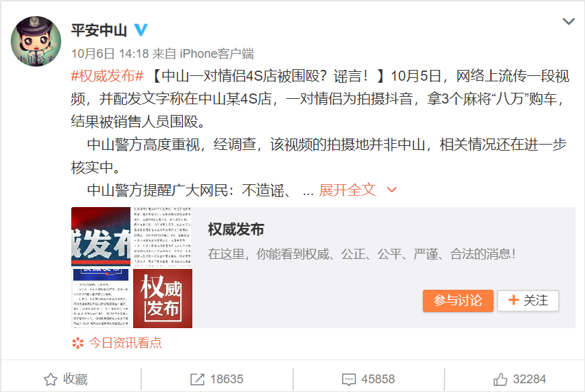Viewport: 585px width, 392px height.
Task: Open the 今日资讯看点 link
Action: coord(125,343)
